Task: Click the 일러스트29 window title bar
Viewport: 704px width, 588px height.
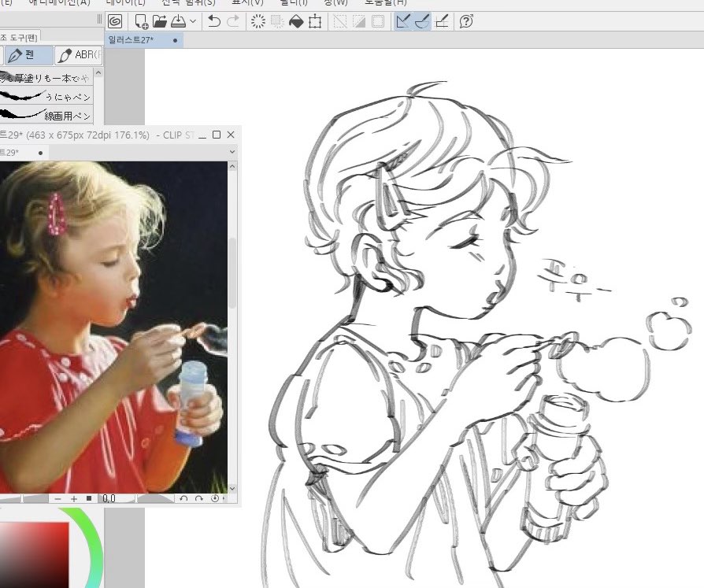Action: tap(97, 135)
